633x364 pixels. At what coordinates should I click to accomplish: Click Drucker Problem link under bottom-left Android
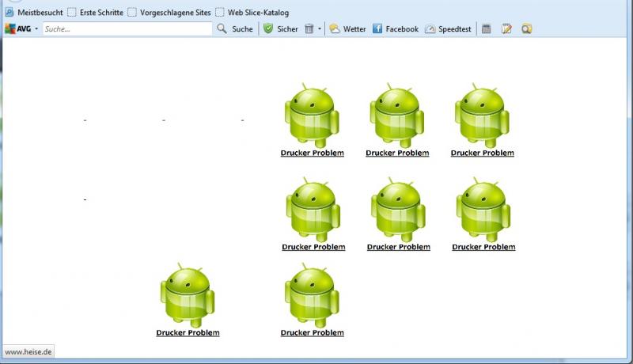coord(188,333)
